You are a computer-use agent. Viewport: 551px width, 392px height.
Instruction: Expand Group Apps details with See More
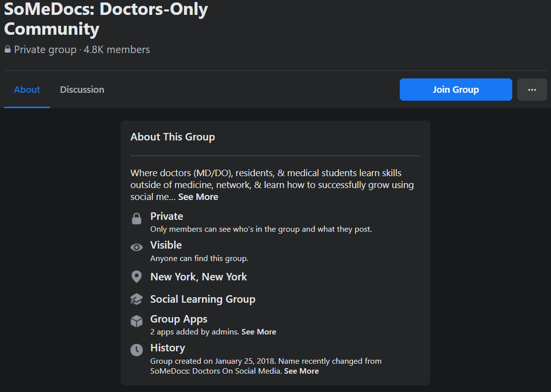[x=258, y=331]
